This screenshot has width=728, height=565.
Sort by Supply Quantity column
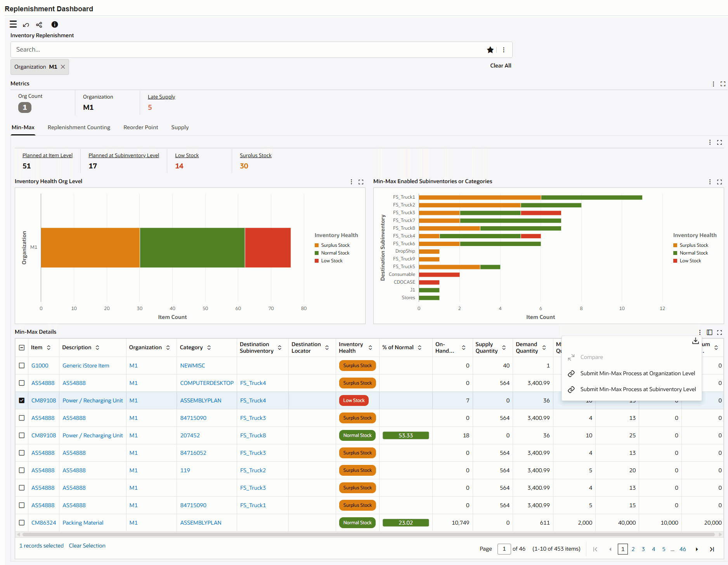pyautogui.click(x=504, y=348)
